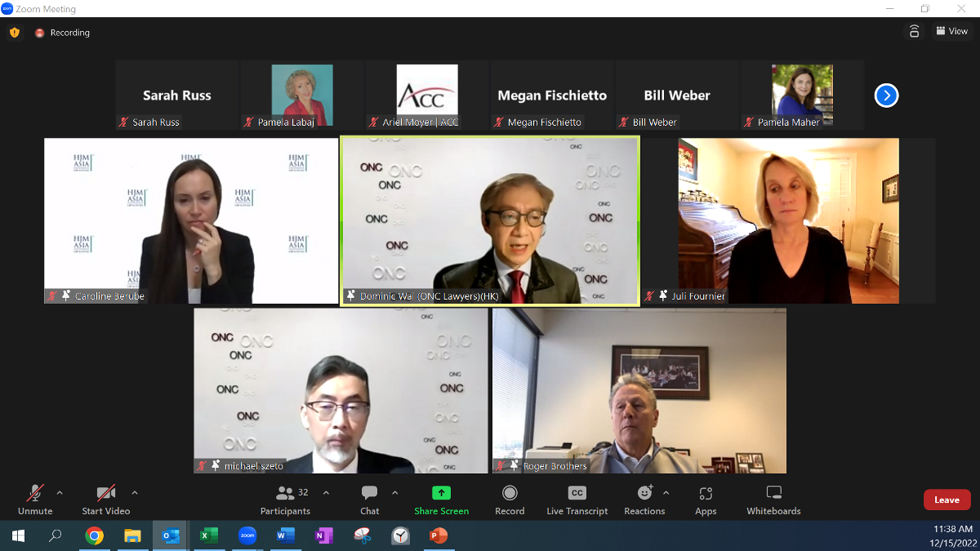This screenshot has width=980, height=551.
Task: Click the icon left of the View button
Action: point(914,31)
